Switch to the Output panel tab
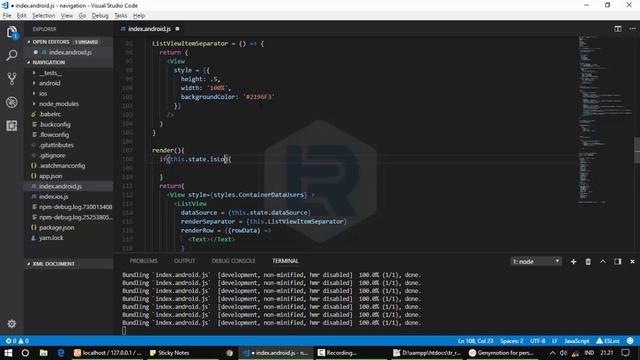 point(184,261)
